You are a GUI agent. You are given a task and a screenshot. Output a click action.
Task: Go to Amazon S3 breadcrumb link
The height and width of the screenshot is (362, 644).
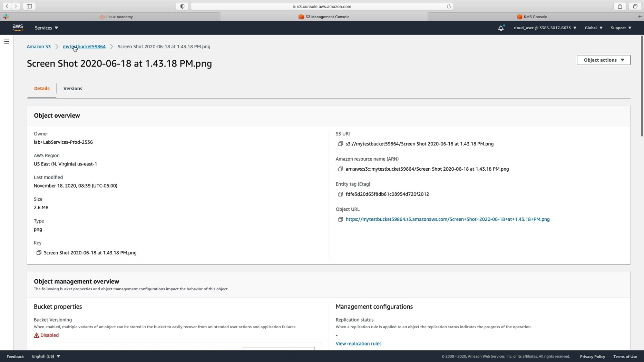click(39, 47)
